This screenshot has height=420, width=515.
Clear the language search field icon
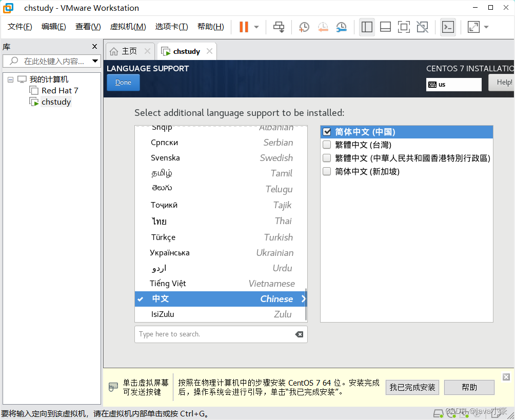299,334
